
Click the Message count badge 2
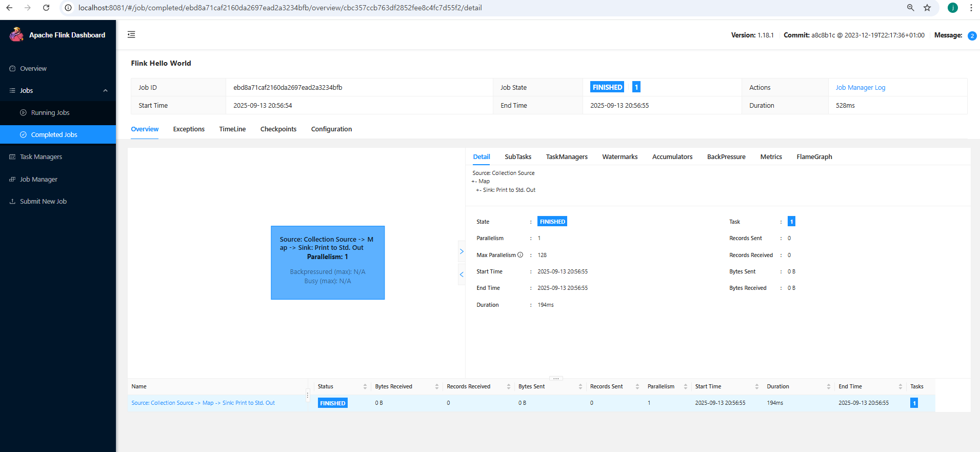tap(972, 36)
